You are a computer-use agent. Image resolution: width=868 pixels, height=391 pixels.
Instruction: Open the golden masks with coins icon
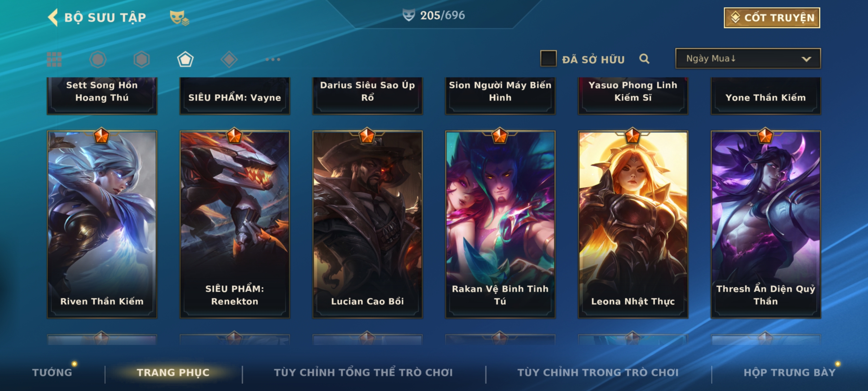[x=179, y=17]
